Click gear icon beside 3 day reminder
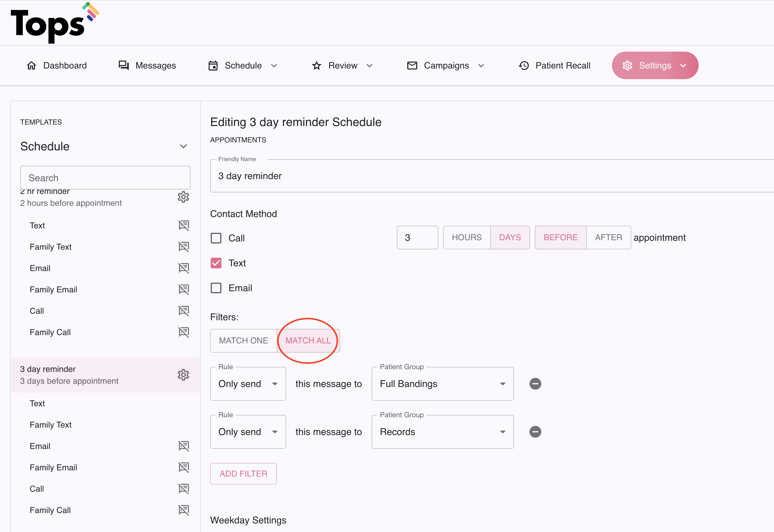This screenshot has width=774, height=532. point(183,375)
